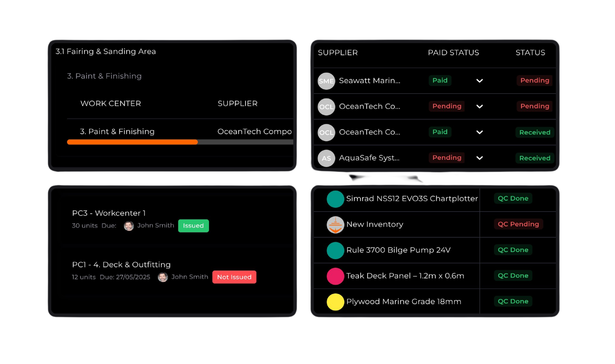Open paid status chevron for AquaSafe Systems
Viewport: 615px width, 364px height.
point(479,158)
